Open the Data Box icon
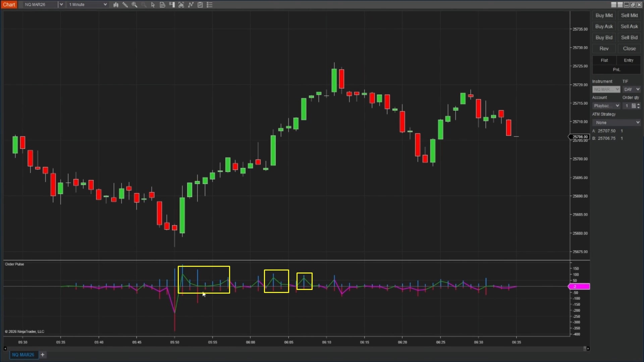Viewport: 644px width, 362px height. point(162,5)
